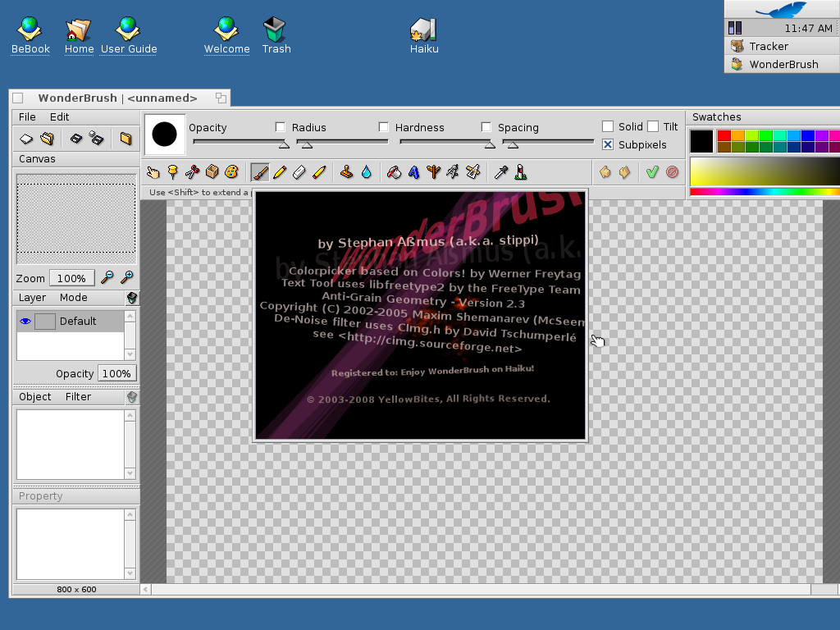Toggle checkbox between Opacity and Radius labels

pos(281,127)
